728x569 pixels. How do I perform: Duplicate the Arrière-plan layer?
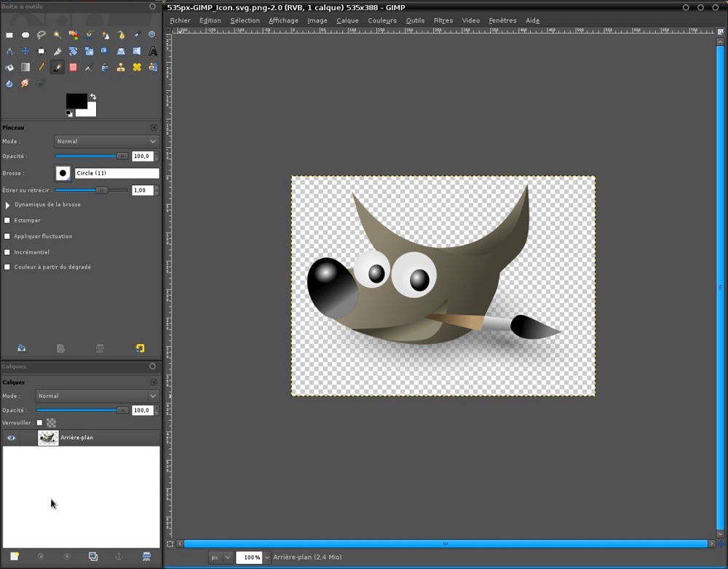click(x=93, y=556)
